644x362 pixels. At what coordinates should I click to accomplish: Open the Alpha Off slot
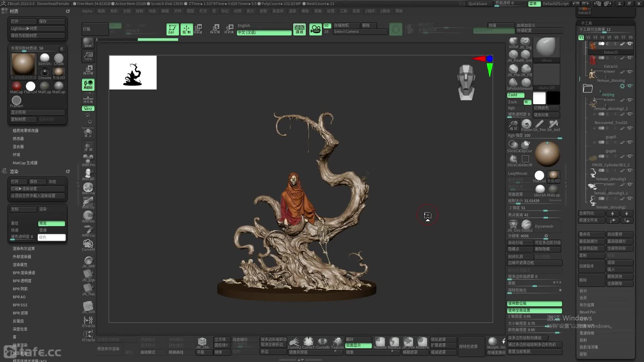[546, 77]
